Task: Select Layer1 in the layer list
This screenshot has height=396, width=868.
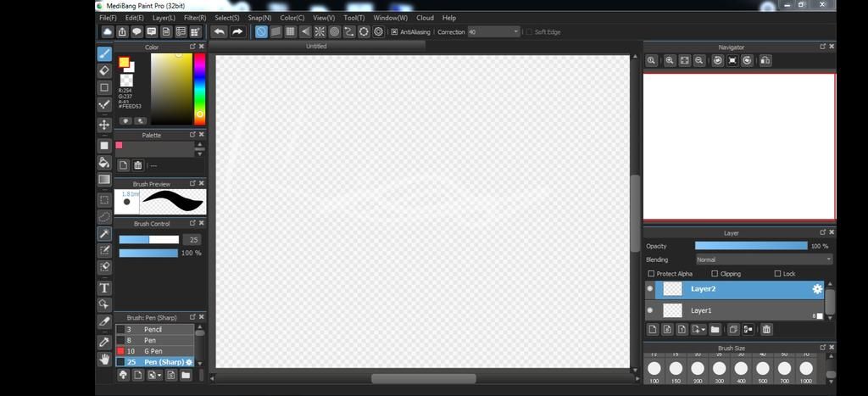Action: coord(735,310)
